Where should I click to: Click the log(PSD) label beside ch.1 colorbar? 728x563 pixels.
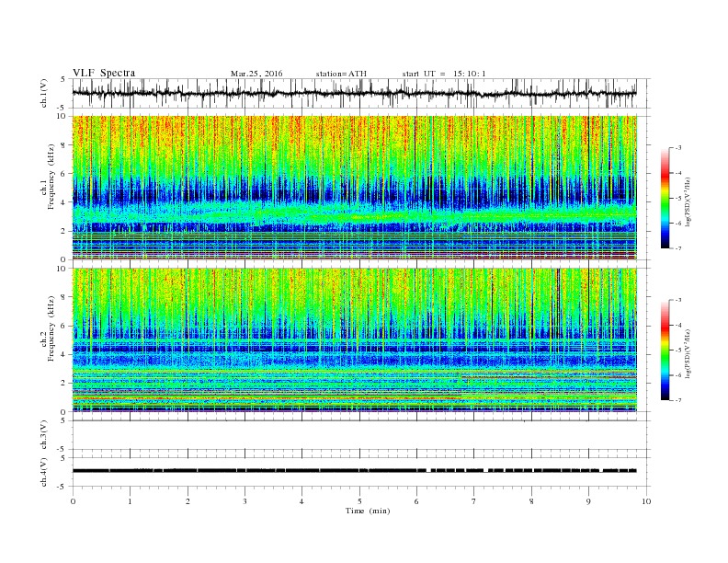(x=688, y=201)
